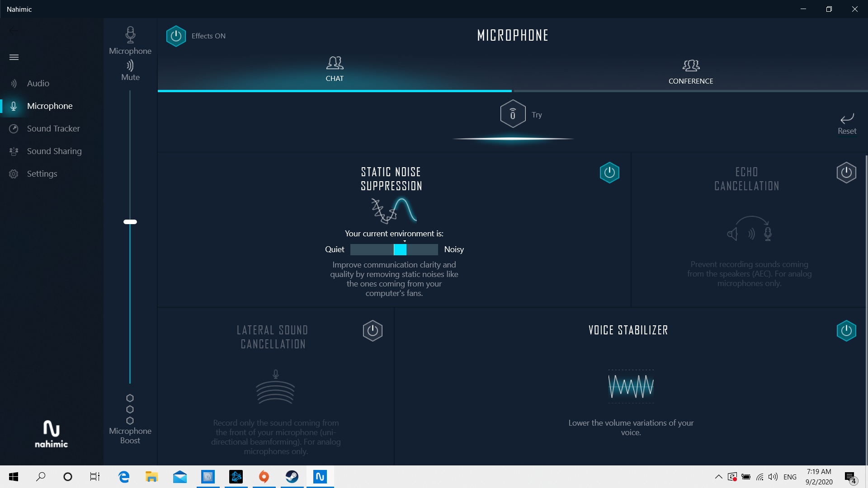Click the voice stabilizer waveform illustration
The width and height of the screenshot is (868, 488).
click(x=631, y=386)
